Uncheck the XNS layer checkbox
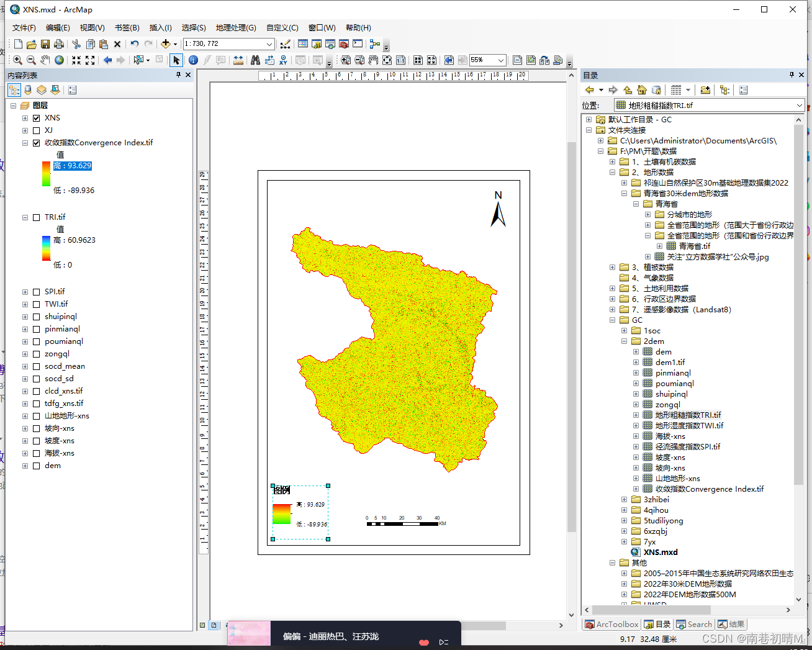 tap(37, 118)
